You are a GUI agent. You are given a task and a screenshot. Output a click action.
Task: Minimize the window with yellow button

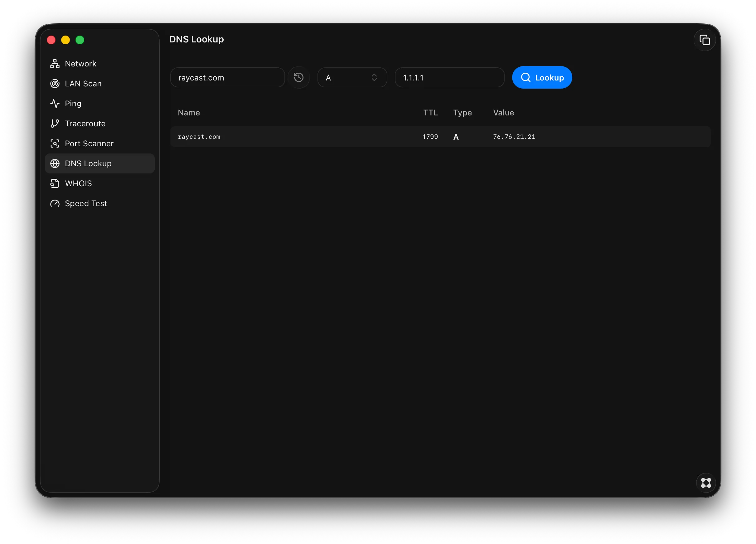tap(65, 40)
